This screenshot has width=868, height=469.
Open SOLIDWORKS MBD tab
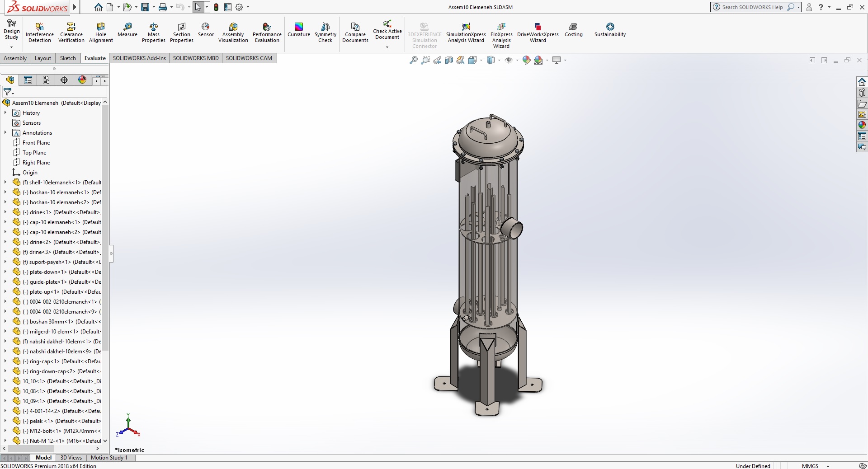(196, 58)
